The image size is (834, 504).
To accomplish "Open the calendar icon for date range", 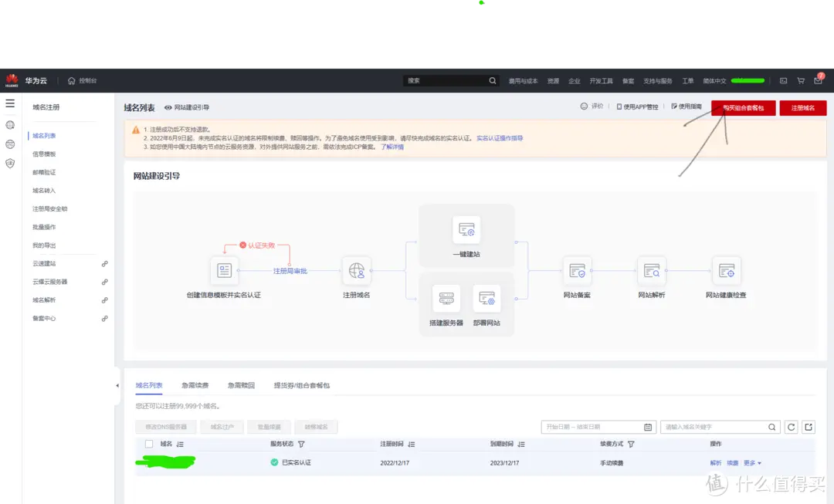I will click(648, 427).
